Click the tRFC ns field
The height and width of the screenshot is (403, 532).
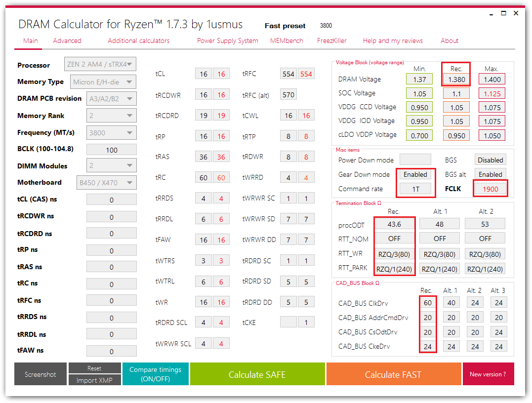tap(112, 300)
